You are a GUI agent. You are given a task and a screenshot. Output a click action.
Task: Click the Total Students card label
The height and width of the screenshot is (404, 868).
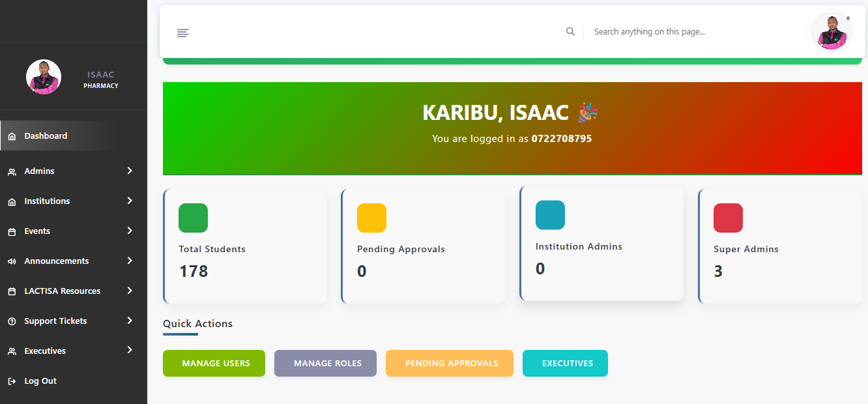[212, 249]
